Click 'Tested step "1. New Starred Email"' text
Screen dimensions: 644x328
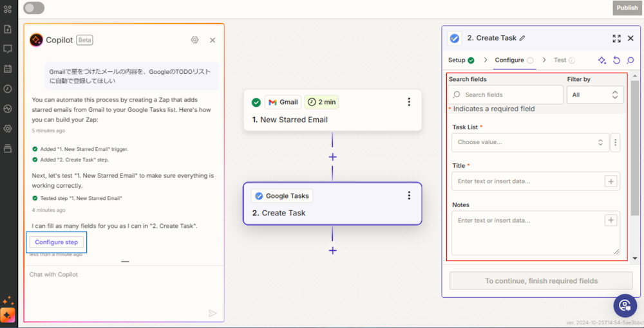pos(81,198)
